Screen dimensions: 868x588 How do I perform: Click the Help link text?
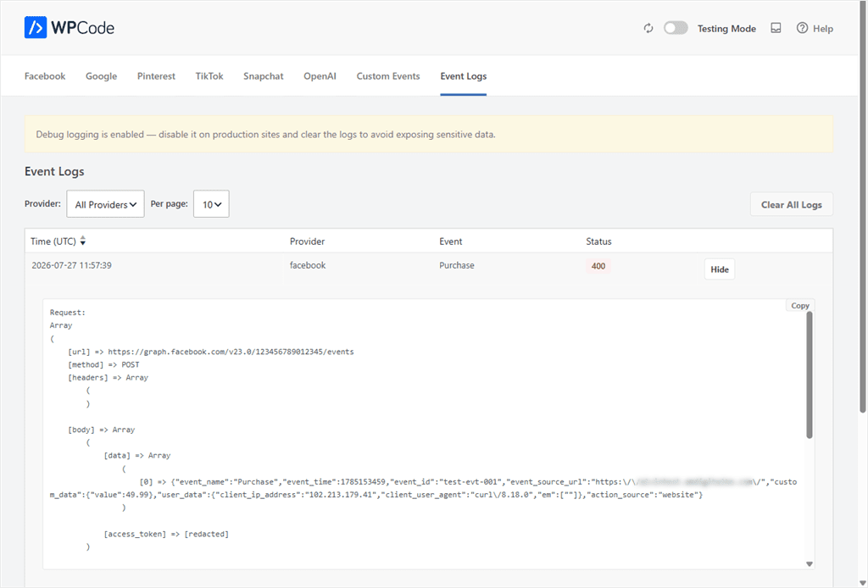[x=822, y=29]
